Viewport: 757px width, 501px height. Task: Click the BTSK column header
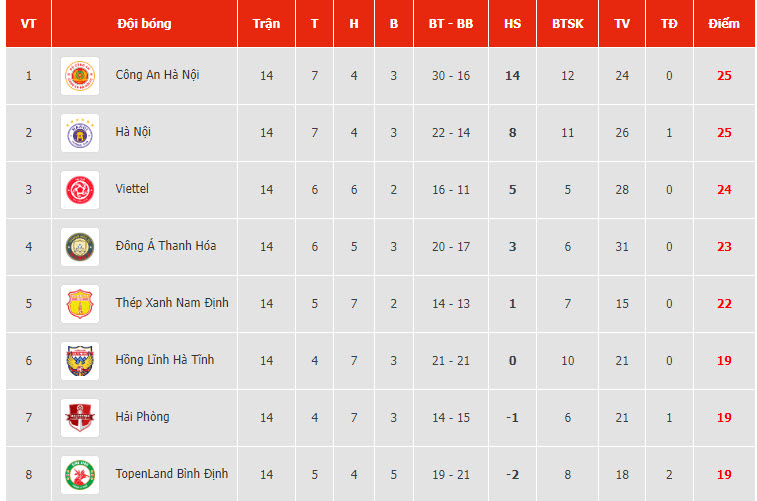(568, 23)
